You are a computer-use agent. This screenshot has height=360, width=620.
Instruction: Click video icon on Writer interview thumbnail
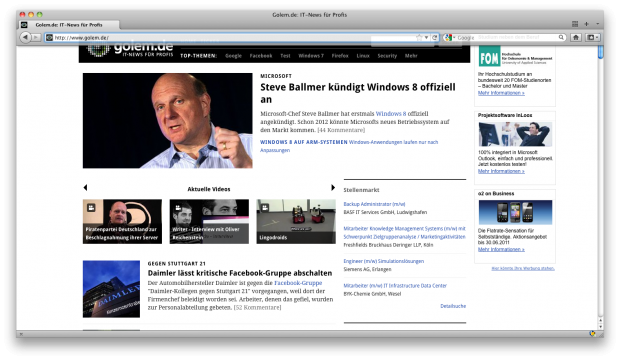pos(178,207)
